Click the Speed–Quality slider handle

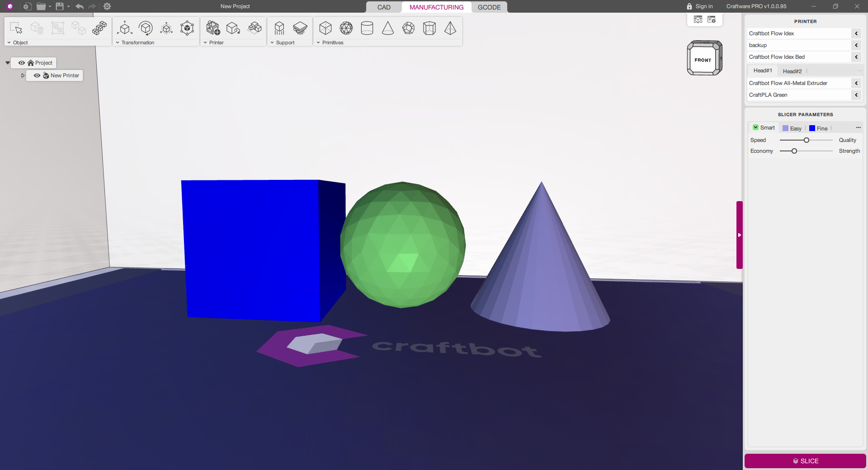tap(806, 140)
